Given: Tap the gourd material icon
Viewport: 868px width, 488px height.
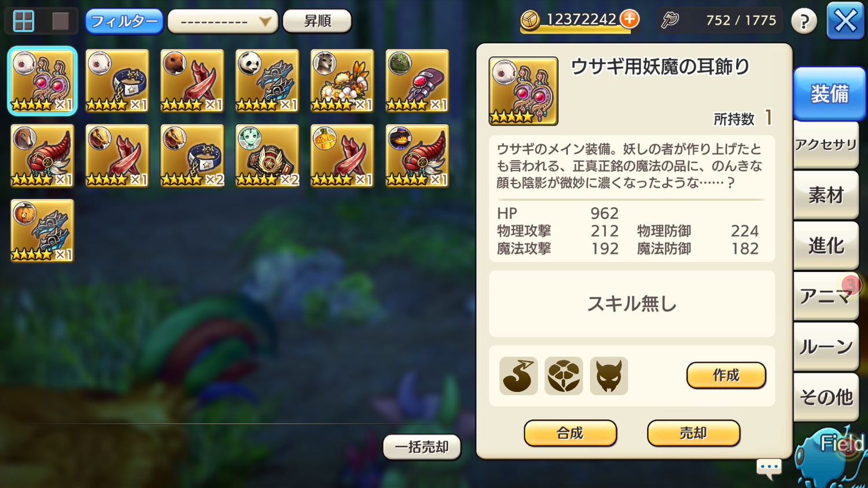Looking at the screenshot, I should click(518, 376).
